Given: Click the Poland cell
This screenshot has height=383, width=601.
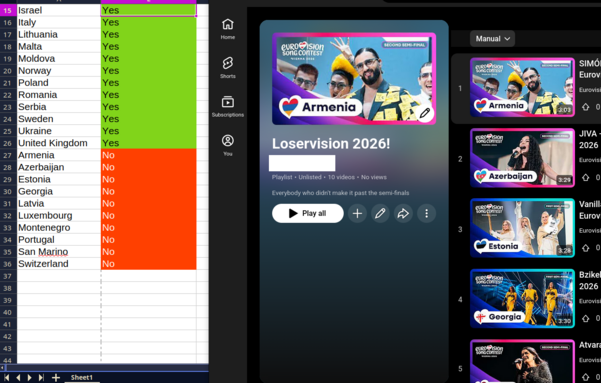Looking at the screenshot, I should [59, 83].
